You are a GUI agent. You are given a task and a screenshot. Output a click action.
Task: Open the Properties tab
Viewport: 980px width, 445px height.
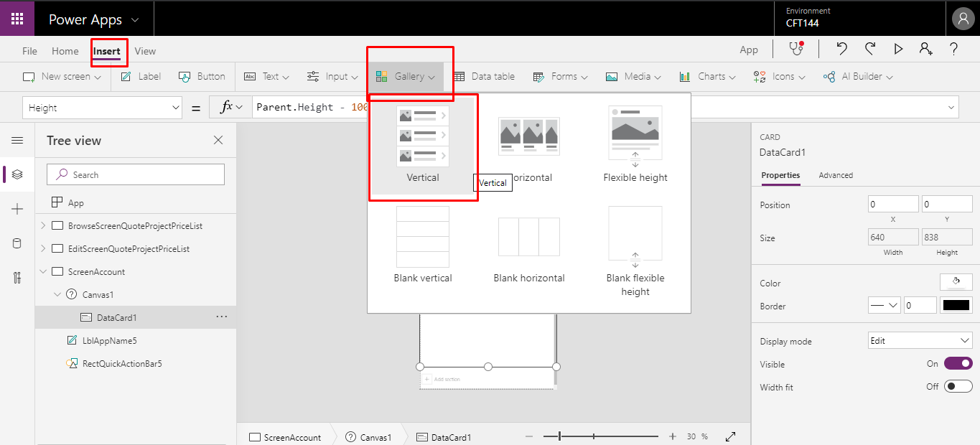pos(780,175)
